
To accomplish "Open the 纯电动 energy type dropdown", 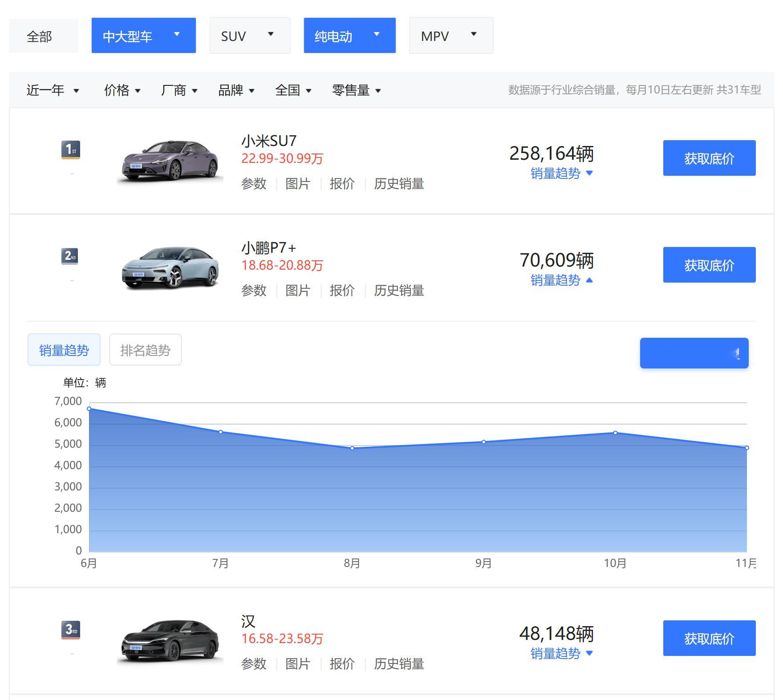I will coord(350,36).
